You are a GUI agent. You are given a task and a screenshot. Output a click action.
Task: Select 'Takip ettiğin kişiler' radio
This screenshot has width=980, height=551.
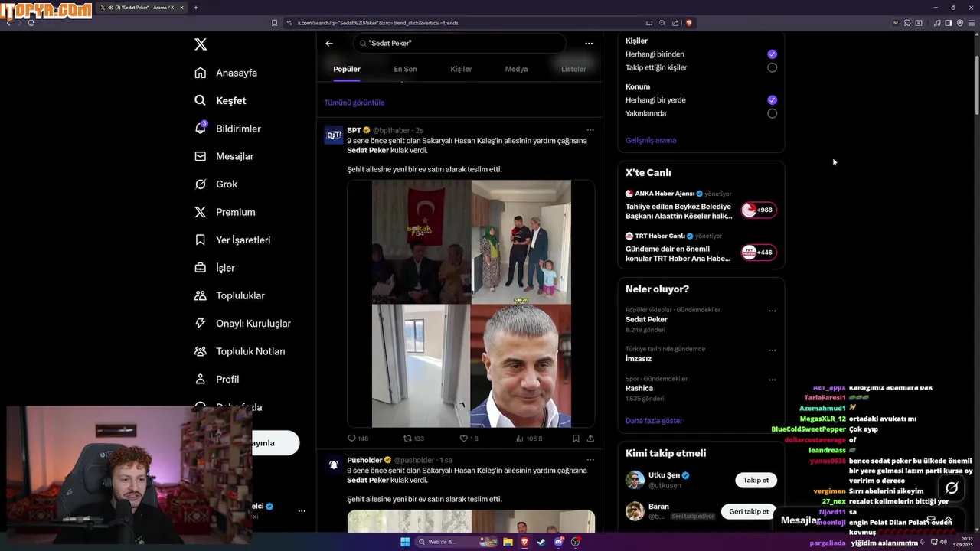772,67
